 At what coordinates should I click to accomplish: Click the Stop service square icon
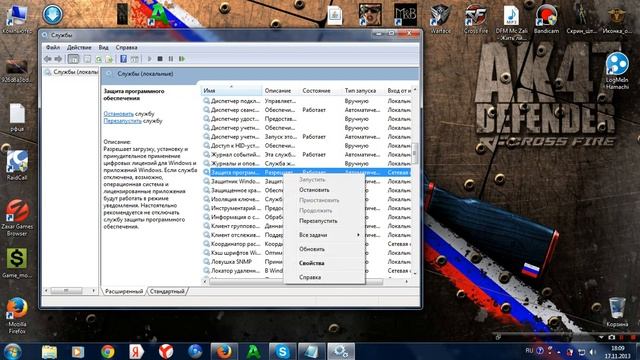coord(160,59)
